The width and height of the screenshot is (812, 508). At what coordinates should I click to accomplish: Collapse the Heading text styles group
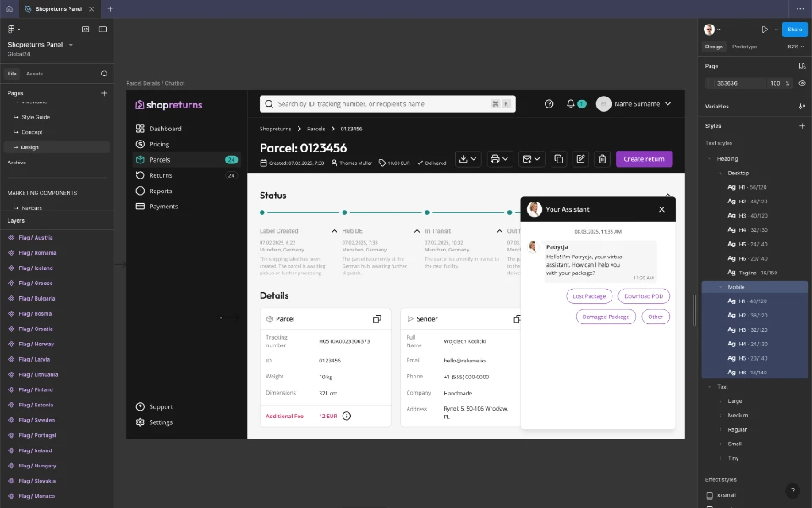tap(710, 158)
